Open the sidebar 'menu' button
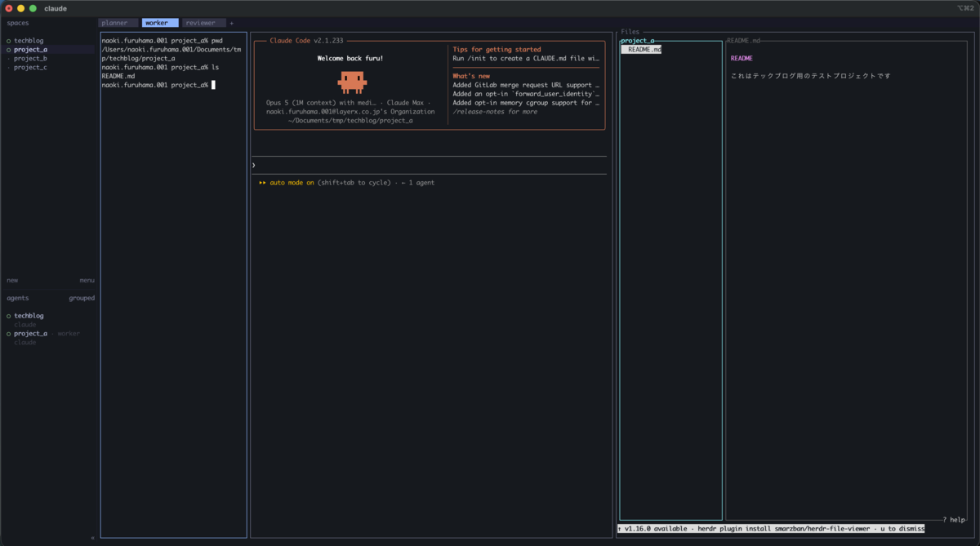The image size is (980, 546). click(87, 280)
